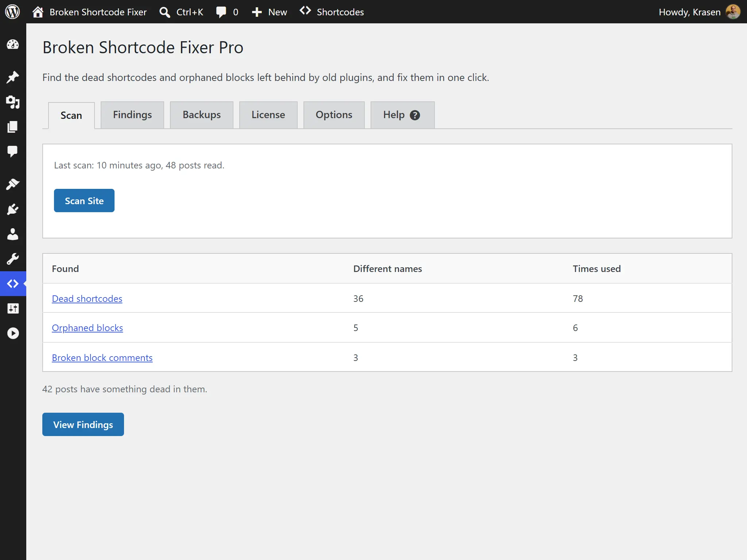
Task: Start a scan with Scan Site
Action: tap(84, 201)
